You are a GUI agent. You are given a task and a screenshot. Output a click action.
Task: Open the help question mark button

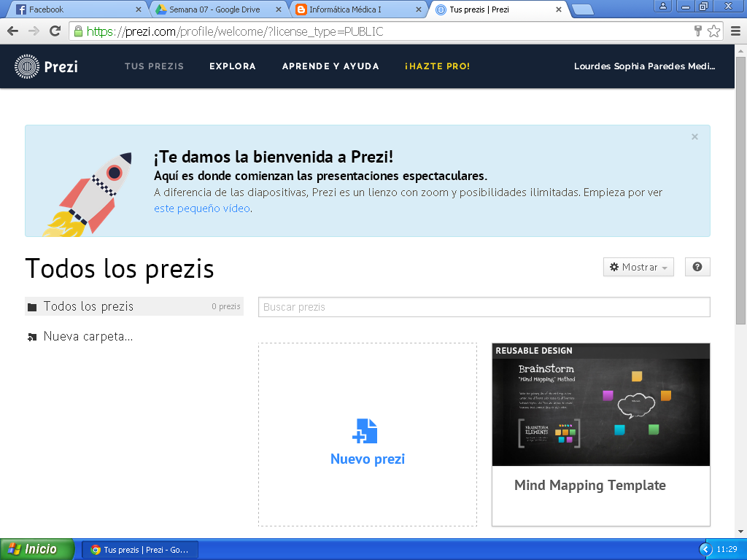(x=697, y=267)
